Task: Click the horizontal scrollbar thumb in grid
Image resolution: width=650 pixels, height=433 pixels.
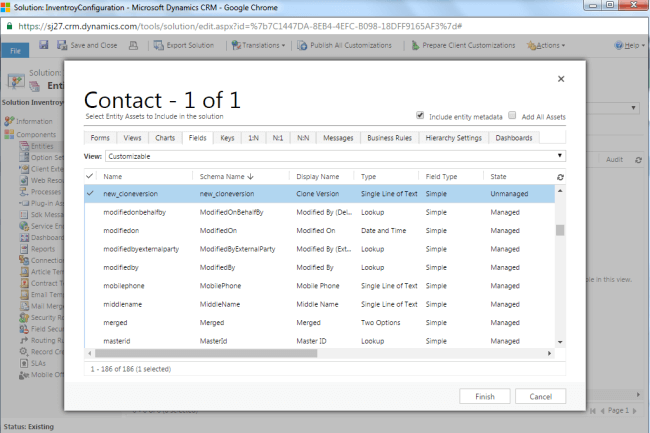Action: (206, 353)
